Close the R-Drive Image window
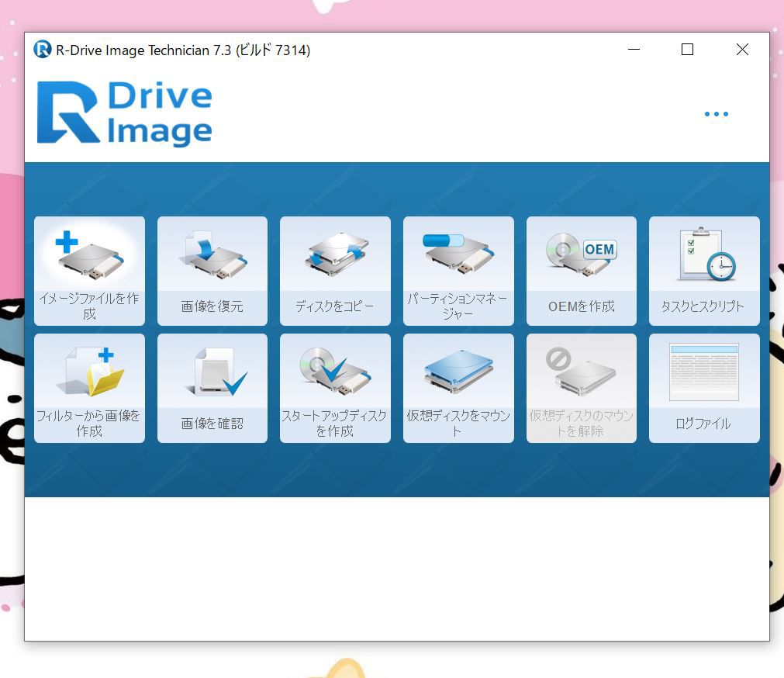 tap(742, 50)
